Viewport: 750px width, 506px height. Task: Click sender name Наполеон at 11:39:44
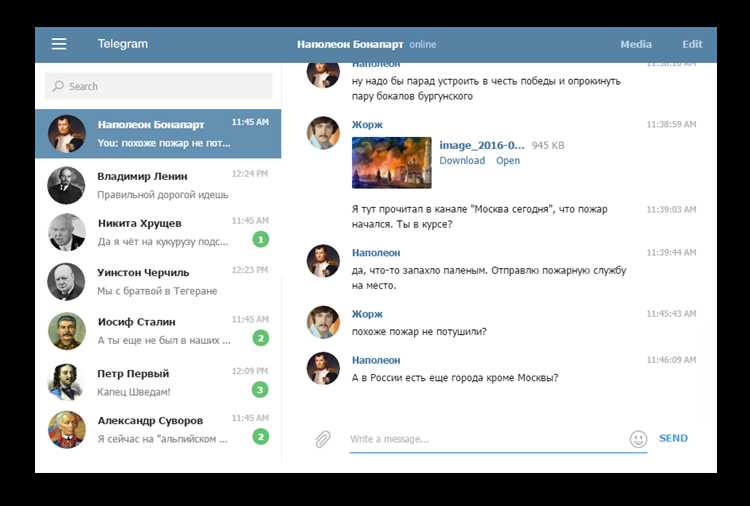click(x=376, y=253)
